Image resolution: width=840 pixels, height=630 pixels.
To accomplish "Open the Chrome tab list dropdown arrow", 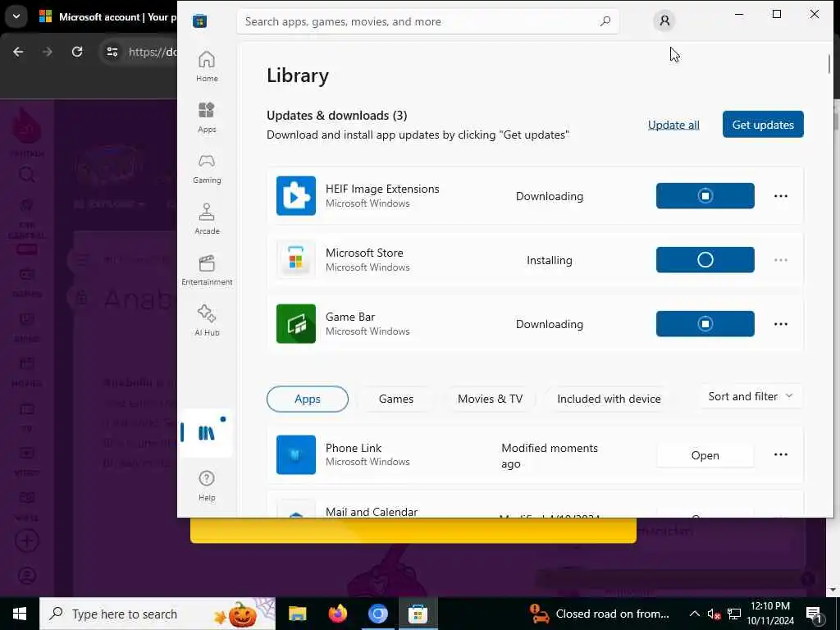I will [x=16, y=16].
